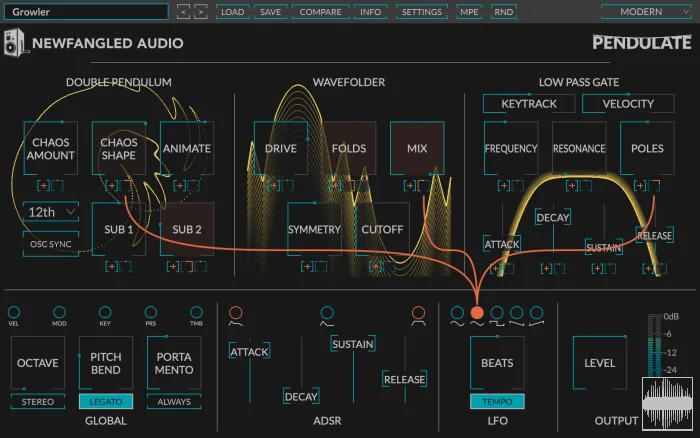Click the CHAOS SHAPE knob box

coord(119,148)
